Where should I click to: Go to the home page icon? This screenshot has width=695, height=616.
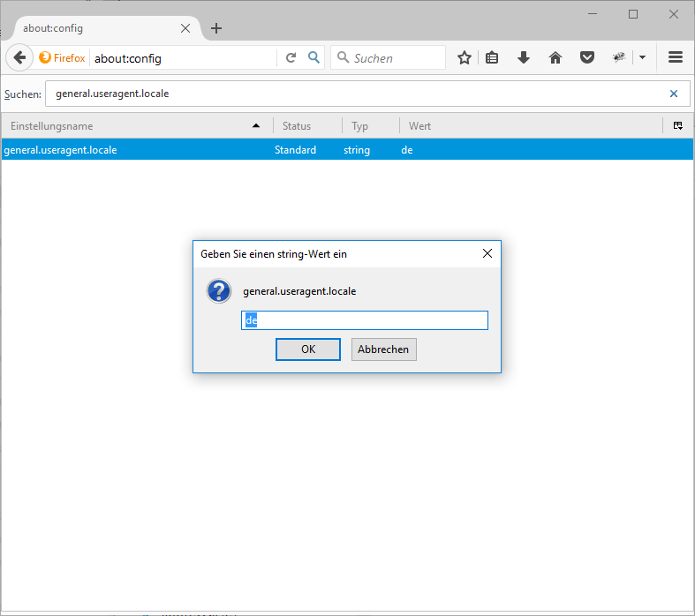555,58
